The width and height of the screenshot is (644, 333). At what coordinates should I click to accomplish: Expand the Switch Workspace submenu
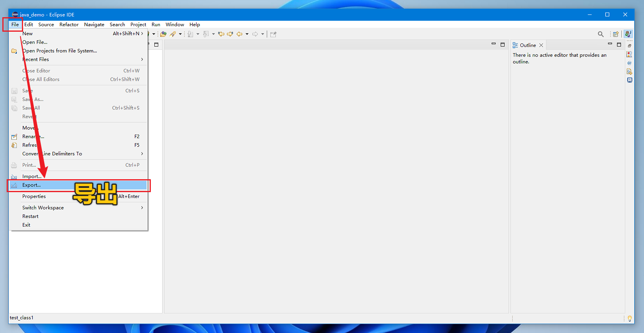(x=142, y=208)
